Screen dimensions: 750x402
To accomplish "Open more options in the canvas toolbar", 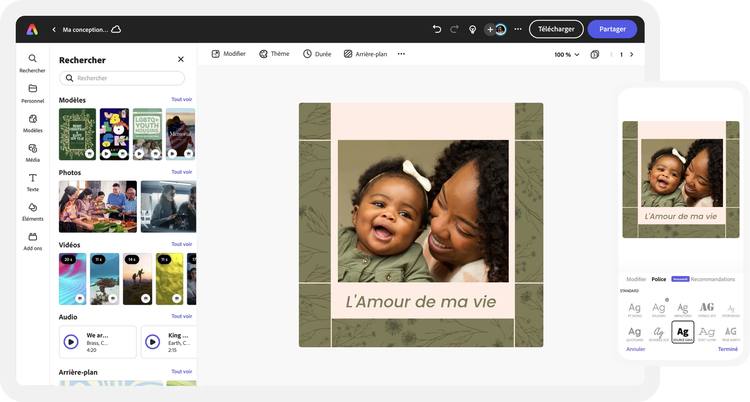I will 401,54.
